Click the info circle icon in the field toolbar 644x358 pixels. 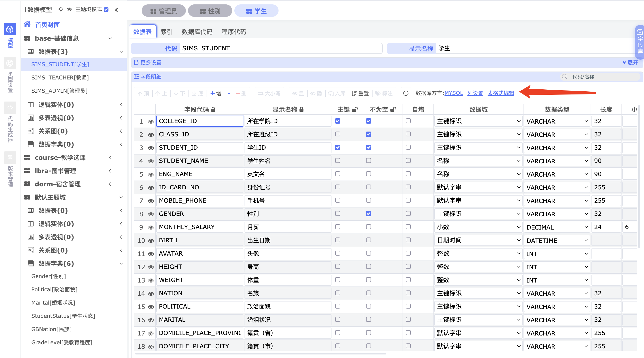coord(406,93)
